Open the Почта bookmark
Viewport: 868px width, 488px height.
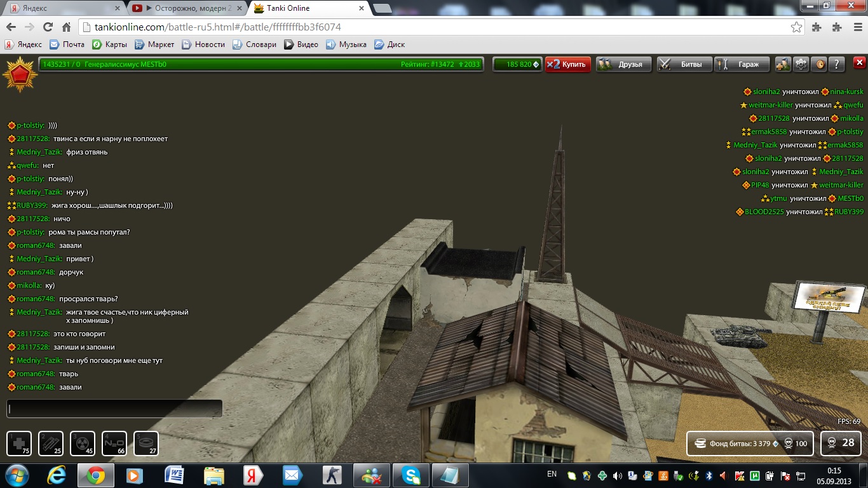coord(67,44)
